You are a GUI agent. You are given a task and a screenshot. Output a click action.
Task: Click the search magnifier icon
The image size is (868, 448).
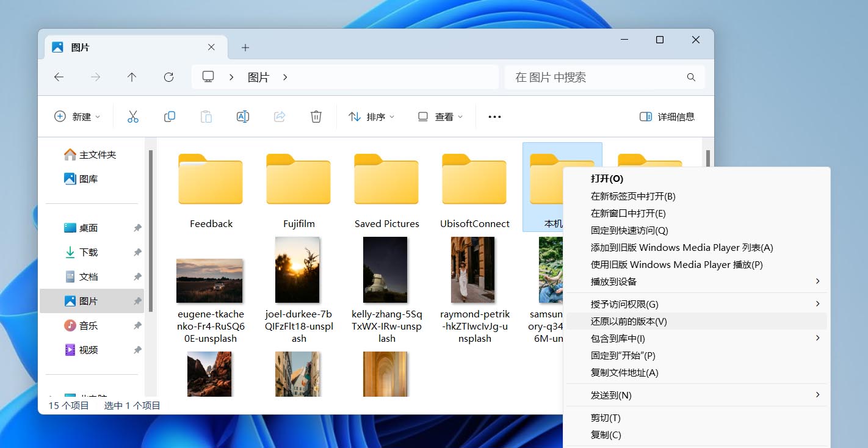point(691,78)
